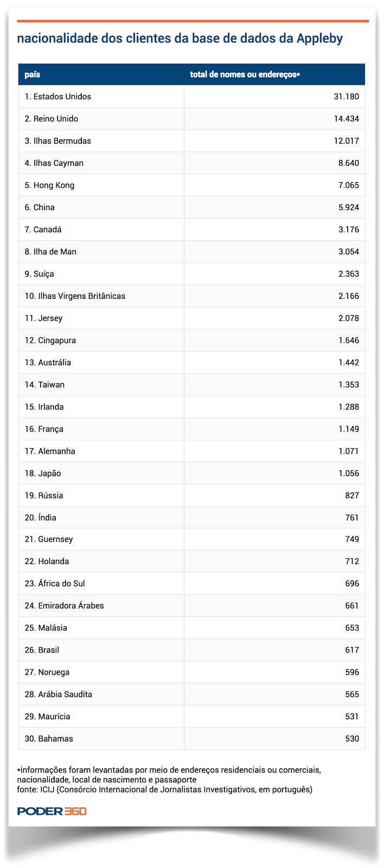
Task: Select the Cingapura row
Action: (192, 341)
